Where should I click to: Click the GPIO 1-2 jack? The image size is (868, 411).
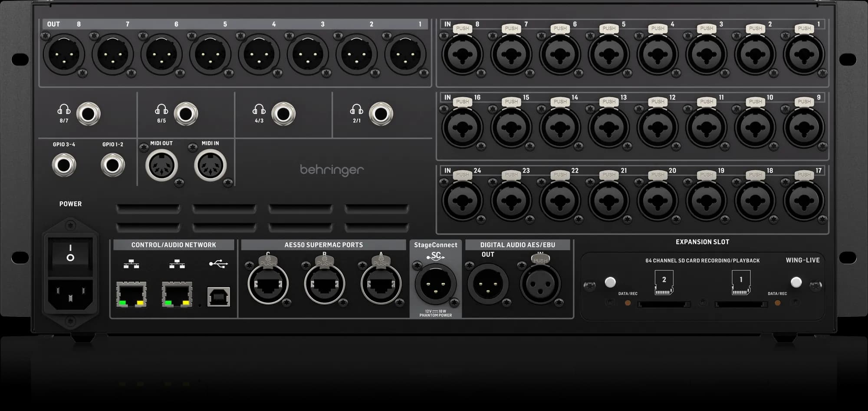pyautogui.click(x=113, y=165)
